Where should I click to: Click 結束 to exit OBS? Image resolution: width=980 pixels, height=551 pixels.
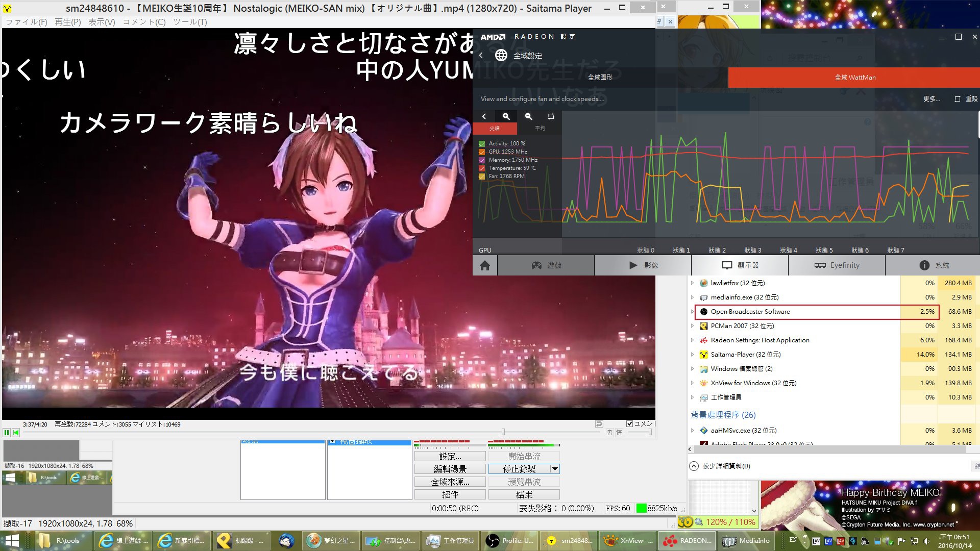coord(524,494)
